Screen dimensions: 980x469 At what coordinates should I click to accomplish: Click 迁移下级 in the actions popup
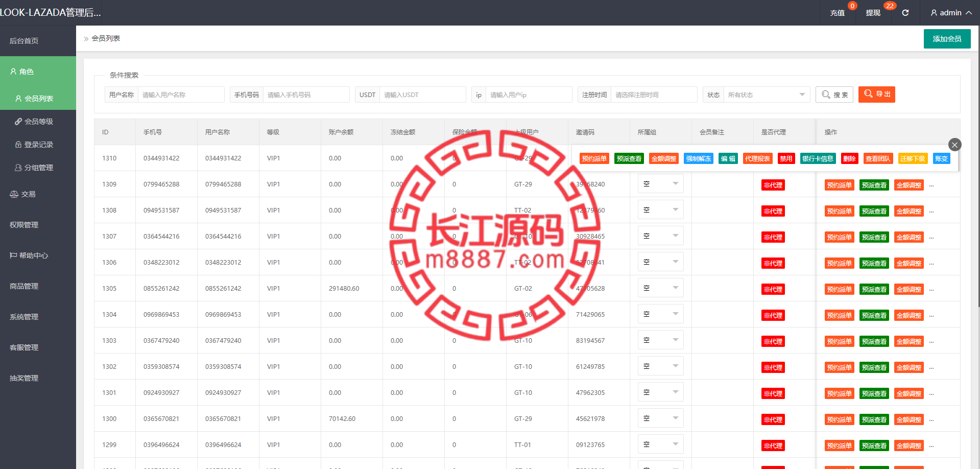(x=913, y=158)
